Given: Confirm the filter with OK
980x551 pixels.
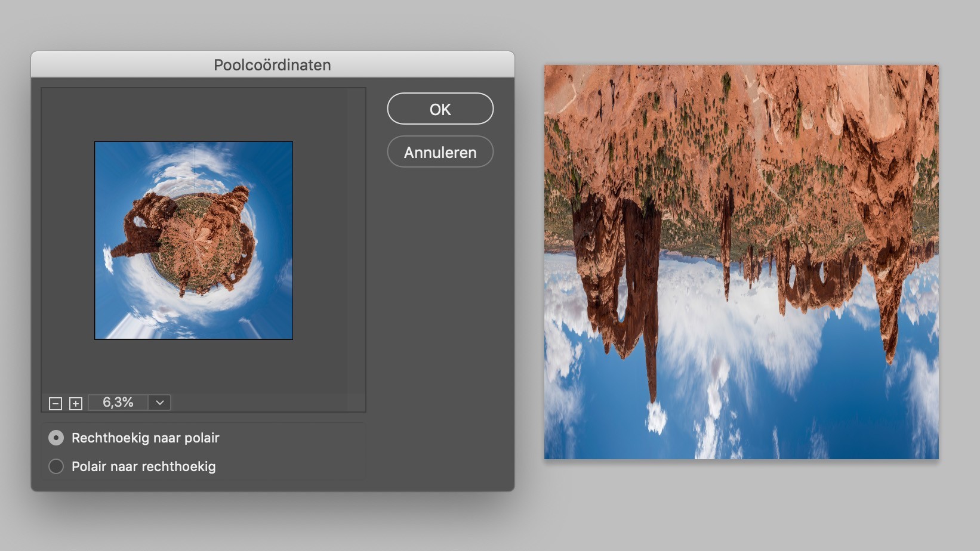Looking at the screenshot, I should coord(440,109).
